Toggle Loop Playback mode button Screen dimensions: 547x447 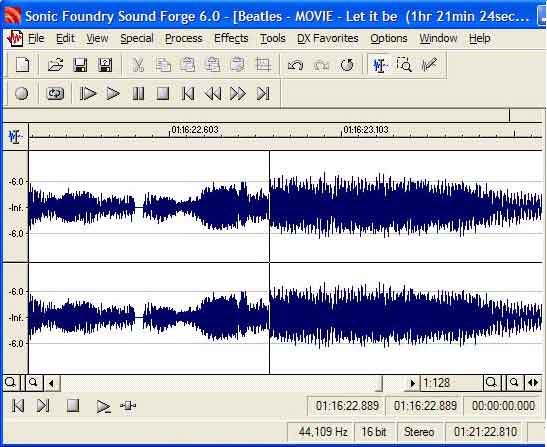coord(55,94)
